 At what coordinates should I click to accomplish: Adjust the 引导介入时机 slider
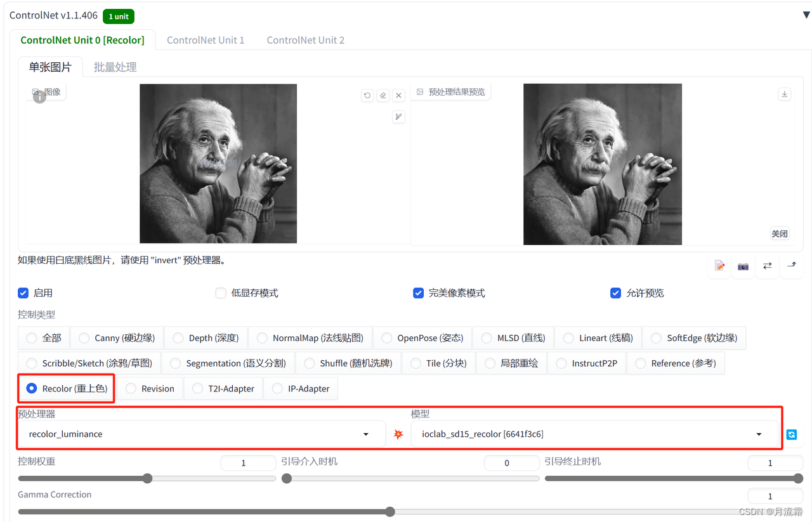(x=410, y=478)
